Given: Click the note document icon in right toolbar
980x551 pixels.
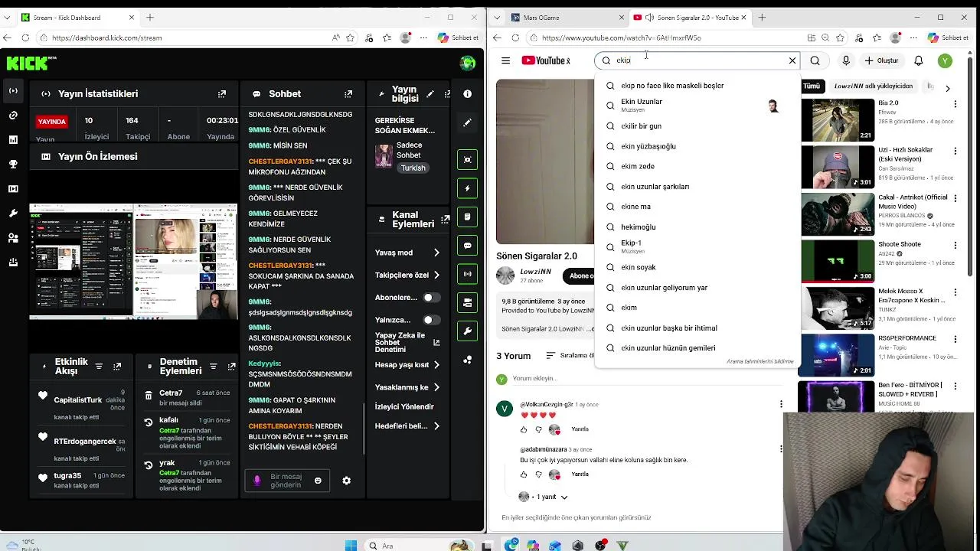Looking at the screenshot, I should [467, 217].
